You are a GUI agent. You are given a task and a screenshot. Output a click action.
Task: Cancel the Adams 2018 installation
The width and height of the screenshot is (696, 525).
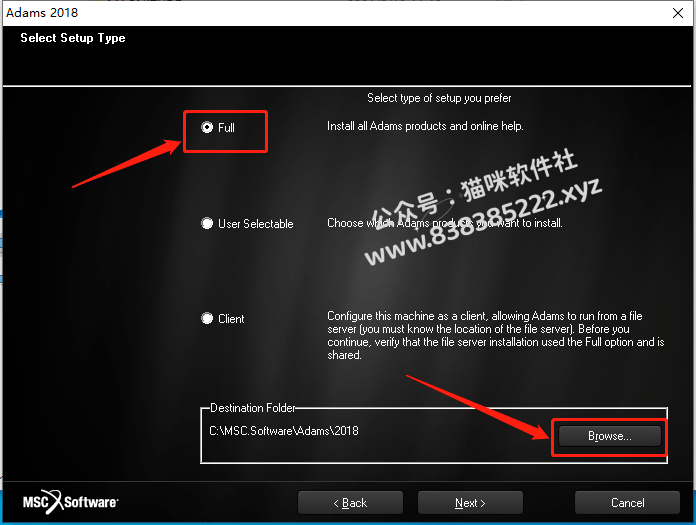[627, 502]
